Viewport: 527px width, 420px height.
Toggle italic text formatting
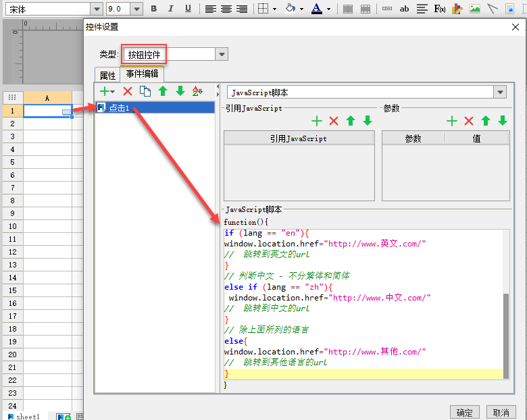[171, 9]
